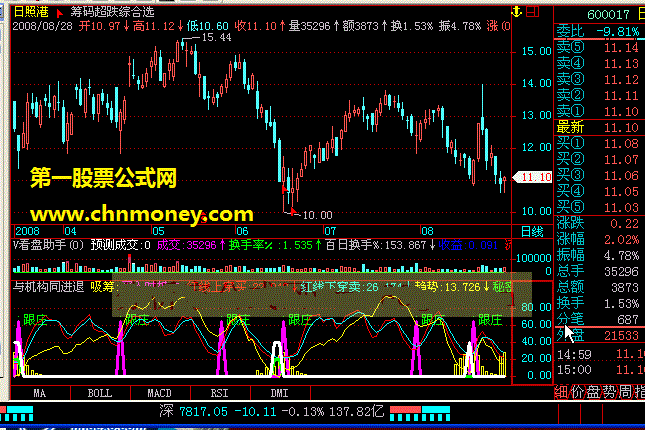Click the 开10.97 open price value
Screen dimensions: 645x430
99,26
